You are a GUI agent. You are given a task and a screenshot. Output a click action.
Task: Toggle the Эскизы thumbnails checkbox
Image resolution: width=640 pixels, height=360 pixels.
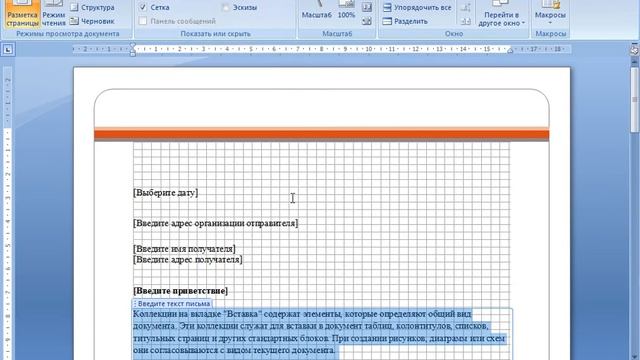coord(225,7)
